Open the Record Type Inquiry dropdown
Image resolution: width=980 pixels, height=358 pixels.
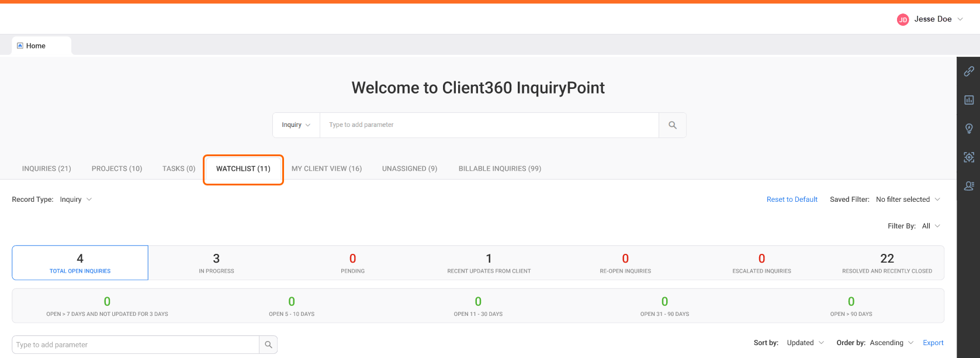76,199
